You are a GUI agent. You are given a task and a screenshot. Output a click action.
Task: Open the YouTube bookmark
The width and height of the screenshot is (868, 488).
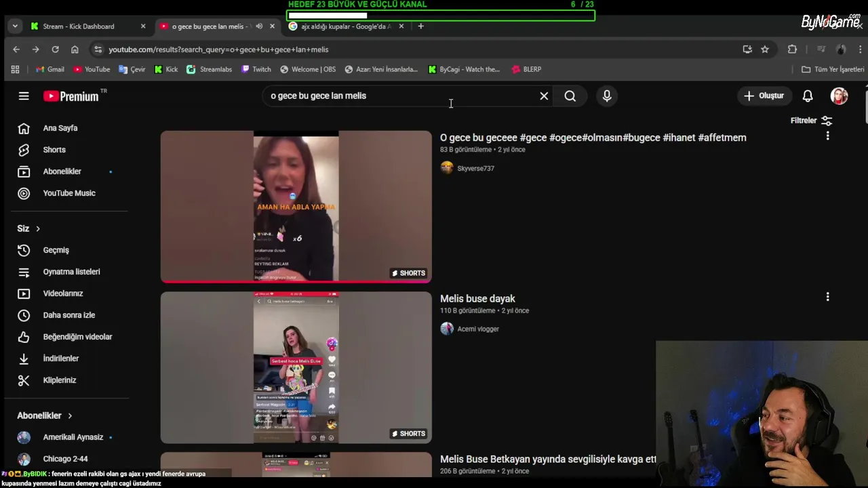[x=92, y=69]
